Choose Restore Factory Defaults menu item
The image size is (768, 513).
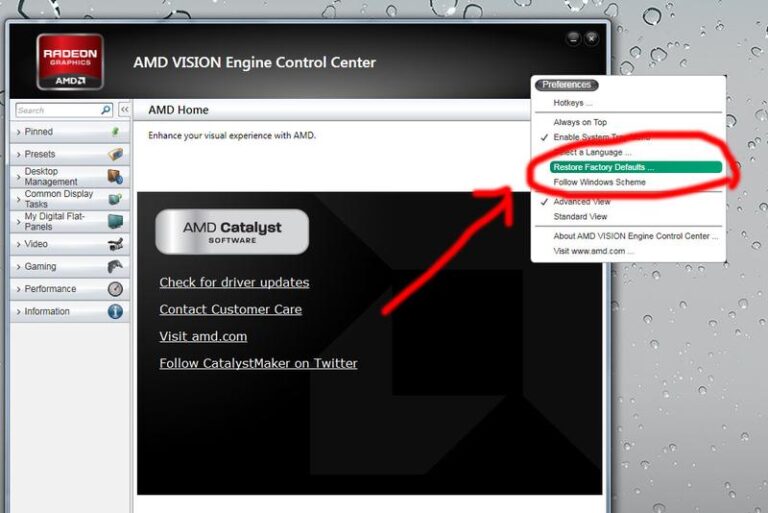(x=603, y=167)
